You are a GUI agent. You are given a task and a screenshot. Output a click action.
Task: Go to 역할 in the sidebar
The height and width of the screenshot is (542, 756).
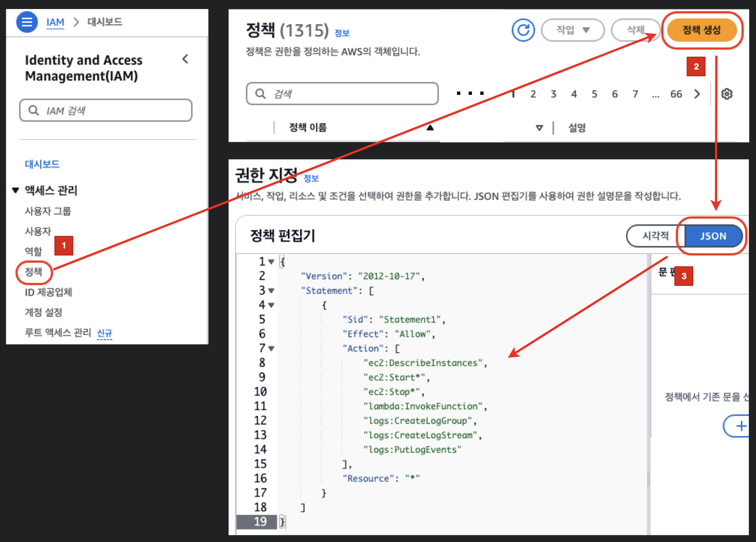tap(33, 252)
